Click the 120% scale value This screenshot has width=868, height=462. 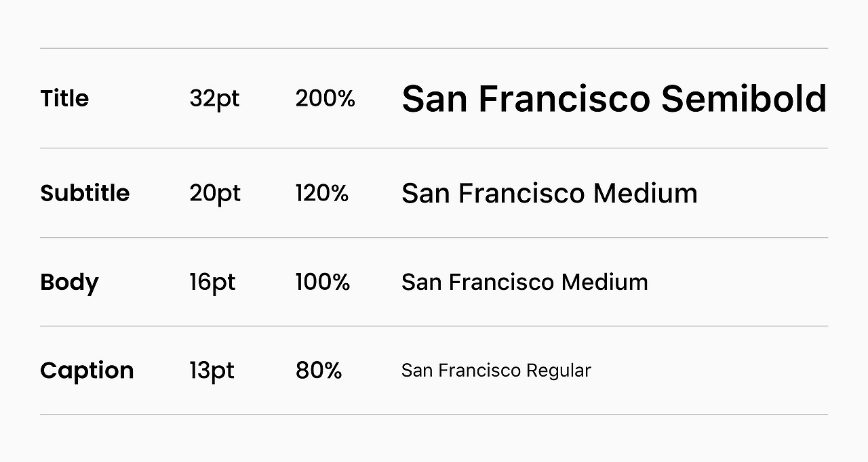[321, 193]
